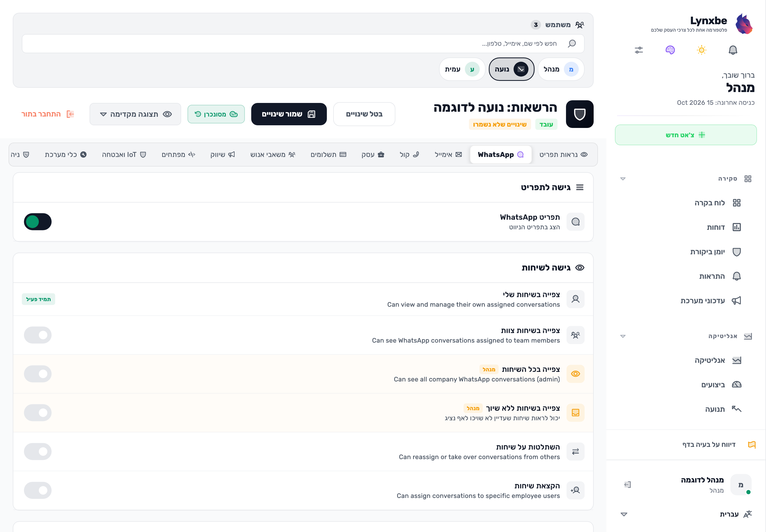Click the add-user icon for הקצאת שיחות
The height and width of the screenshot is (532, 766).
(575, 490)
